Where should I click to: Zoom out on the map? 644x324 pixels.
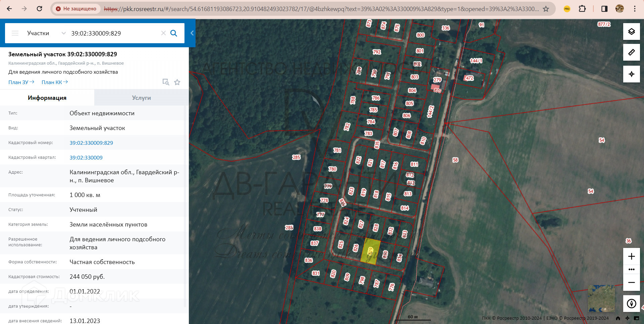click(x=631, y=282)
